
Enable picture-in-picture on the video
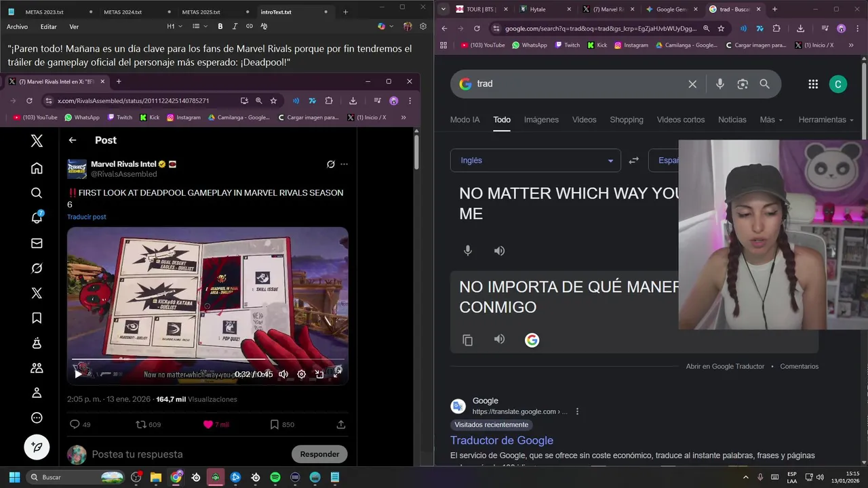click(319, 374)
